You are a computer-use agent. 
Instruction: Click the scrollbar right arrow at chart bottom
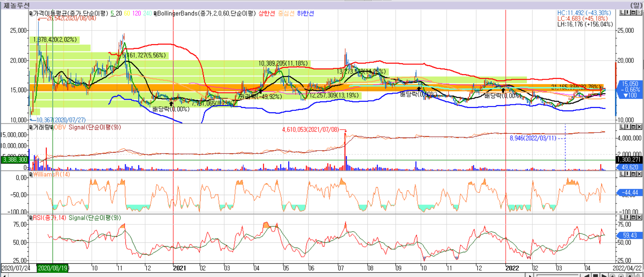click(x=530, y=275)
